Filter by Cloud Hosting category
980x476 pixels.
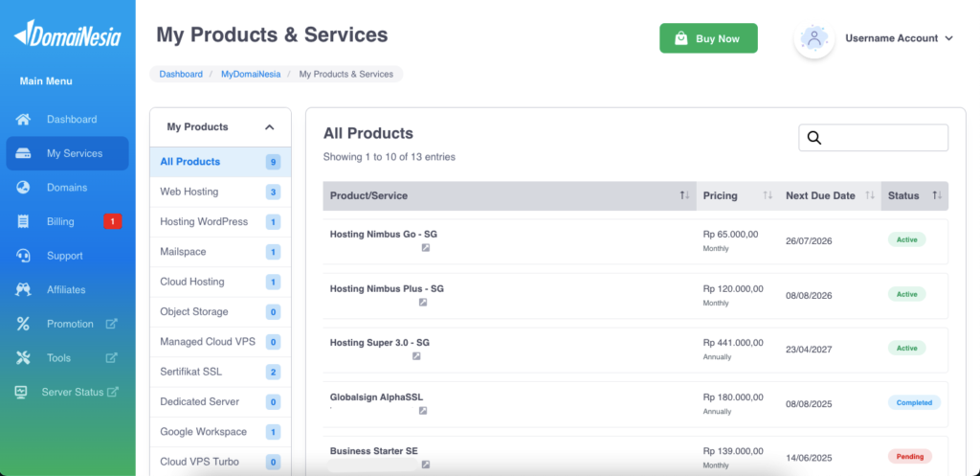pyautogui.click(x=221, y=283)
